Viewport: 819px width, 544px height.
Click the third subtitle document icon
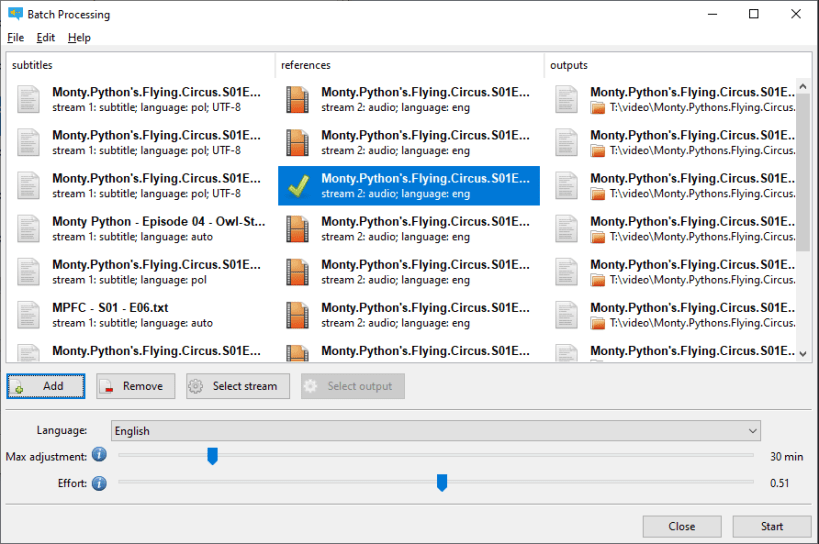coord(28,186)
